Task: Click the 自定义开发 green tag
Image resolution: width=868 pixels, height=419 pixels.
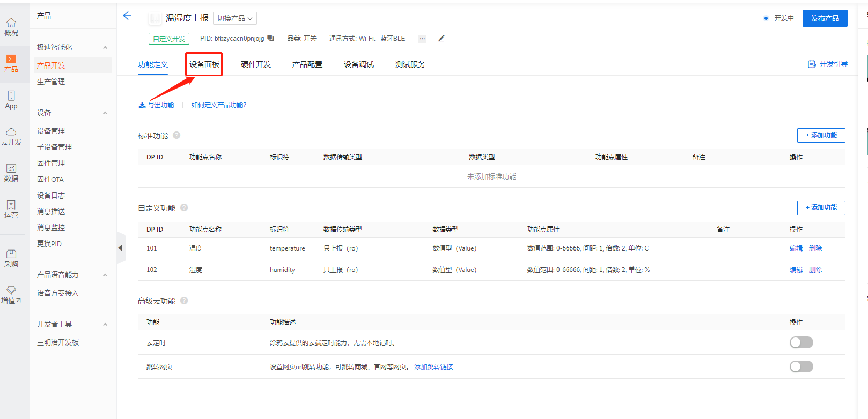Action: (x=169, y=39)
